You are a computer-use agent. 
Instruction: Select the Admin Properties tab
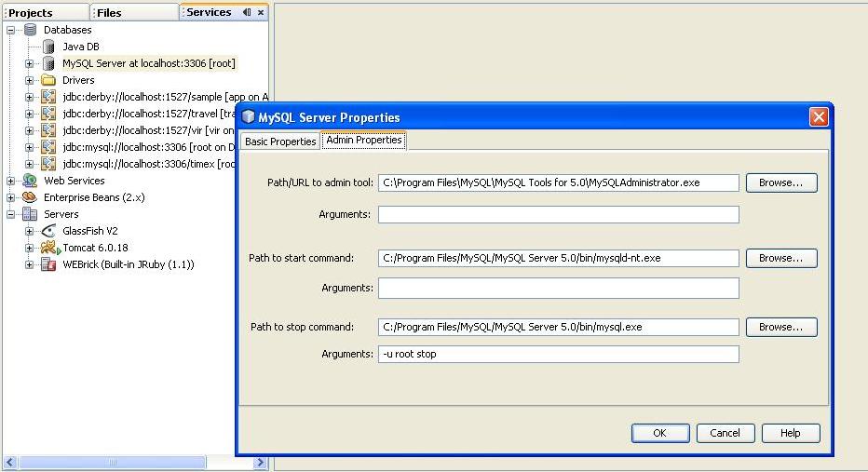[364, 140]
